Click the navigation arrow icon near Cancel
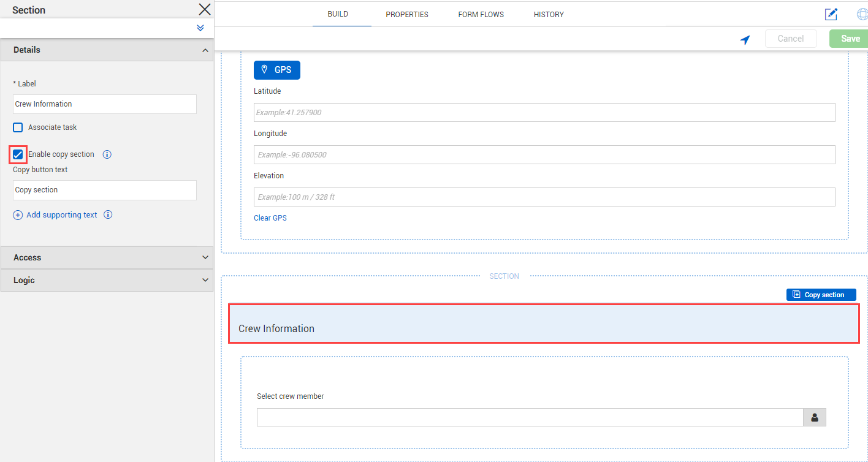868x462 pixels. (x=745, y=40)
